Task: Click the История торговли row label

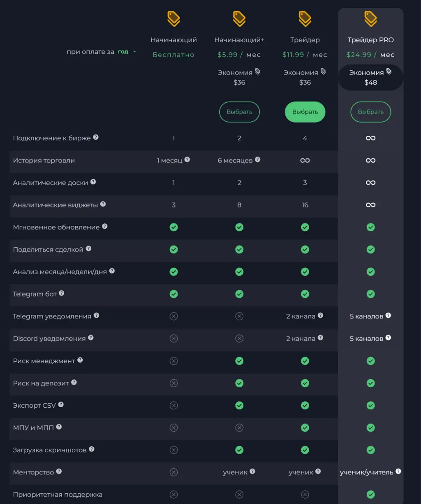Action: pos(44,160)
